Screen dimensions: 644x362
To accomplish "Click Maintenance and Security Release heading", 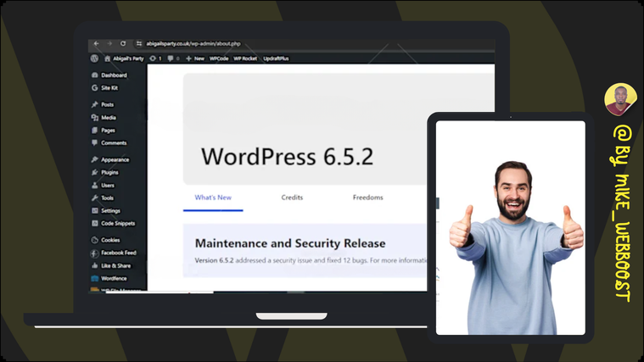I will [x=290, y=243].
